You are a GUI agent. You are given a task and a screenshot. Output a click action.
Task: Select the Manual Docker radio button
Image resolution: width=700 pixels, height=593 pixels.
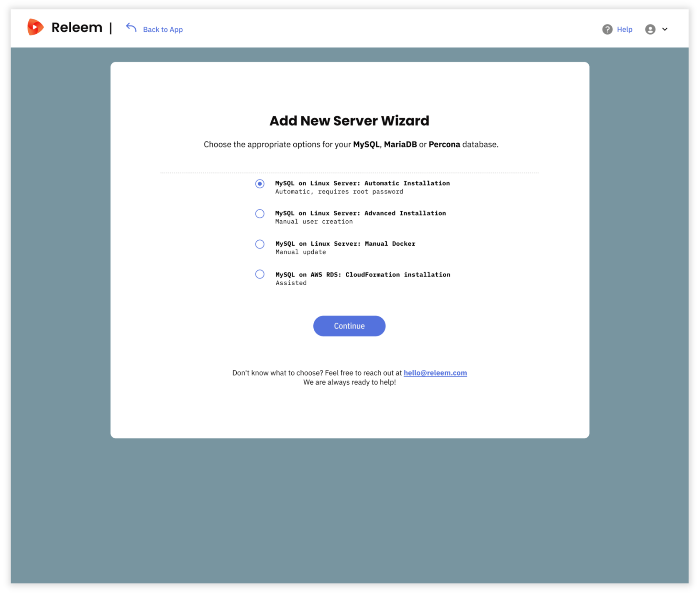tap(260, 244)
